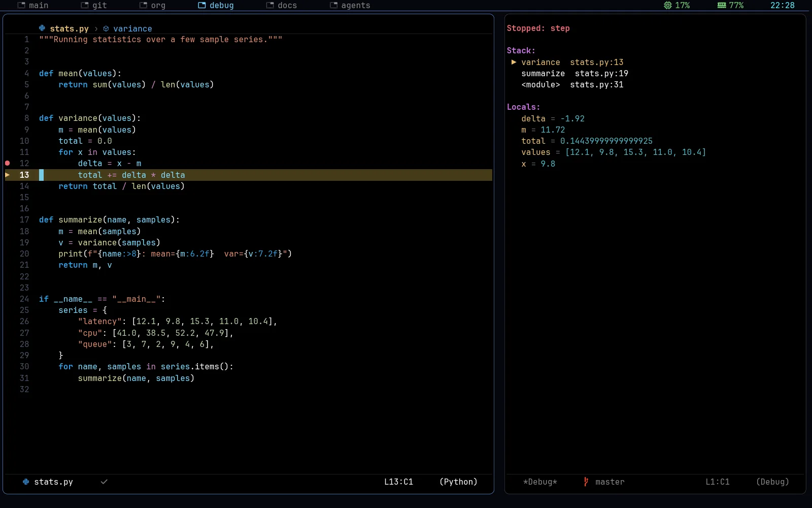Click line number 31 in the gutter
The height and width of the screenshot is (508, 812).
click(24, 378)
